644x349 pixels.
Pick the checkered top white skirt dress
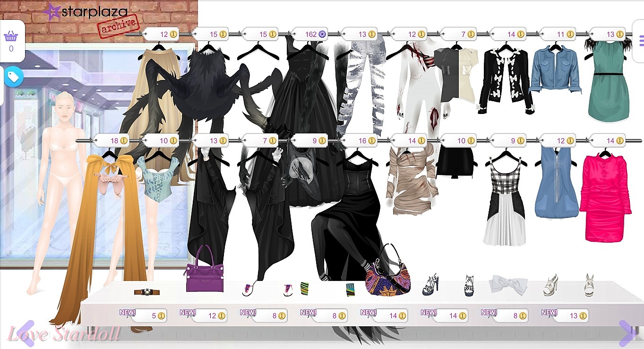(505, 201)
